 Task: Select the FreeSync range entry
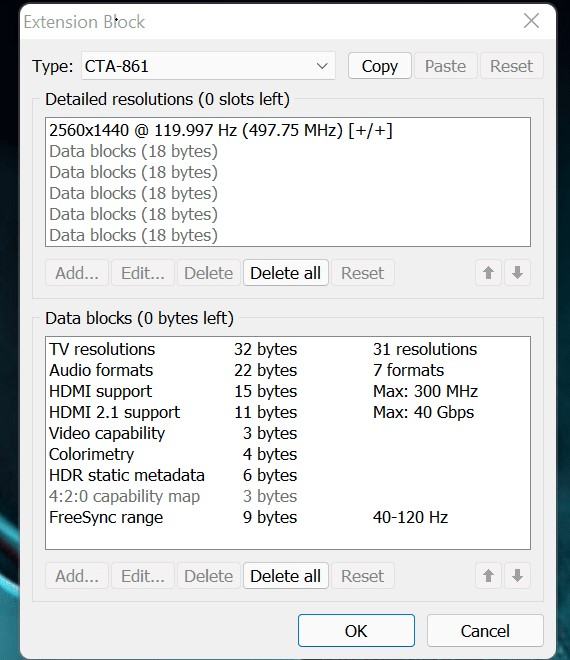pyautogui.click(x=288, y=517)
